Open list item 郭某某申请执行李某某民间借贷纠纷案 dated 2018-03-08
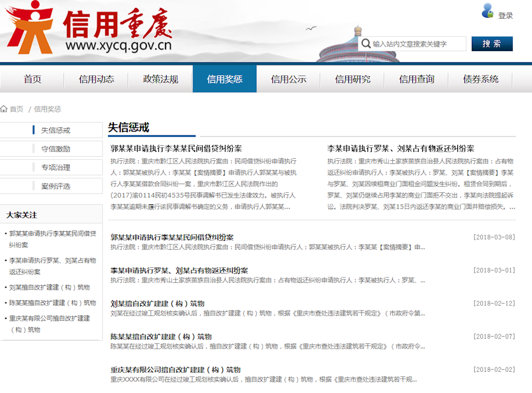 (x=172, y=237)
